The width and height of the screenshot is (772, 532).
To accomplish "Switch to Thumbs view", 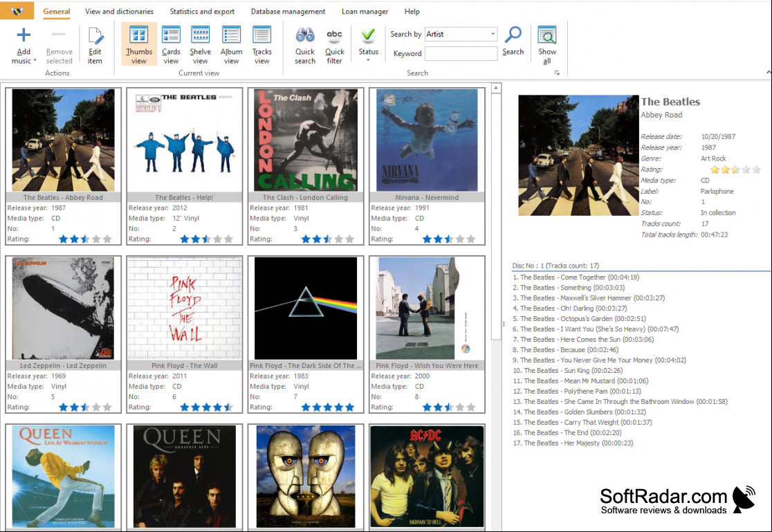I will point(139,44).
